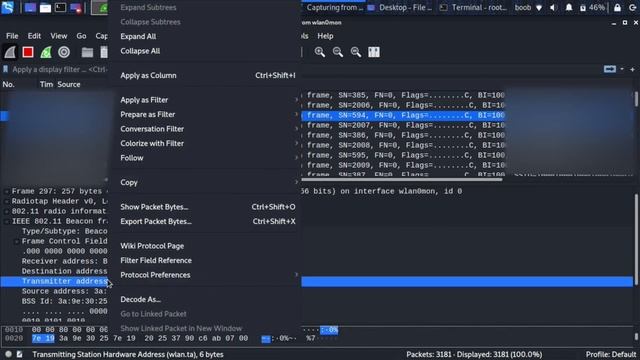Apply display filter arrow button
This screenshot has height=360, width=640.
point(610,69)
